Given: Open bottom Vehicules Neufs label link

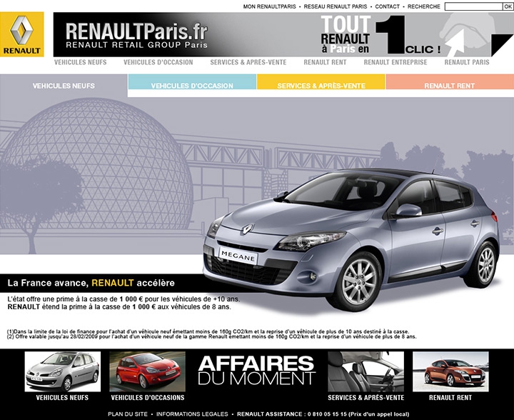Looking at the screenshot, I should (62, 398).
